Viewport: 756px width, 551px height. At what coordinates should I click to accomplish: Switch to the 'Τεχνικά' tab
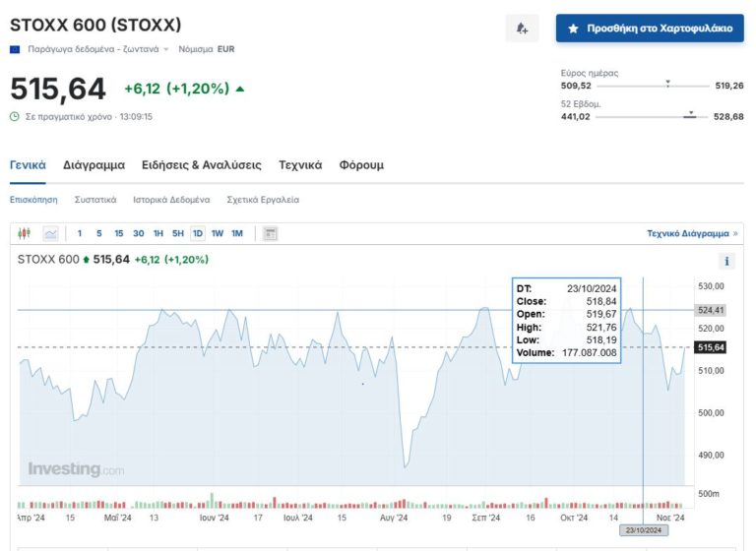[300, 165]
